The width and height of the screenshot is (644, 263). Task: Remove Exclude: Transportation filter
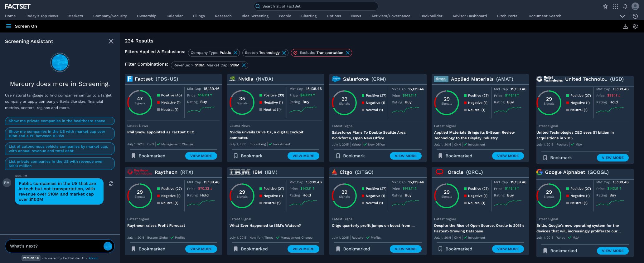point(348,53)
